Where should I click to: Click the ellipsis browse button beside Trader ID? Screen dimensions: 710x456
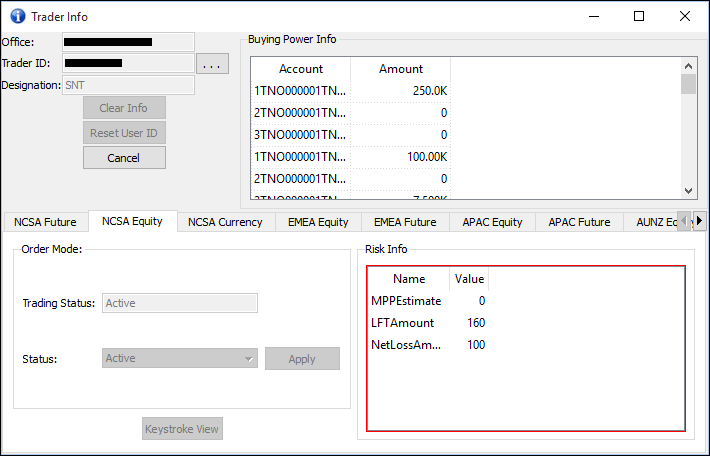click(212, 64)
